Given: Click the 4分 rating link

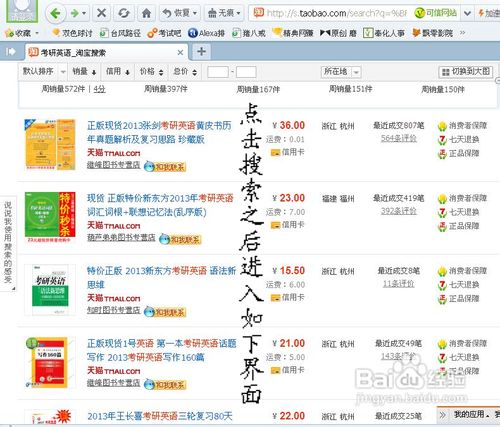Looking at the screenshot, I should [99, 89].
